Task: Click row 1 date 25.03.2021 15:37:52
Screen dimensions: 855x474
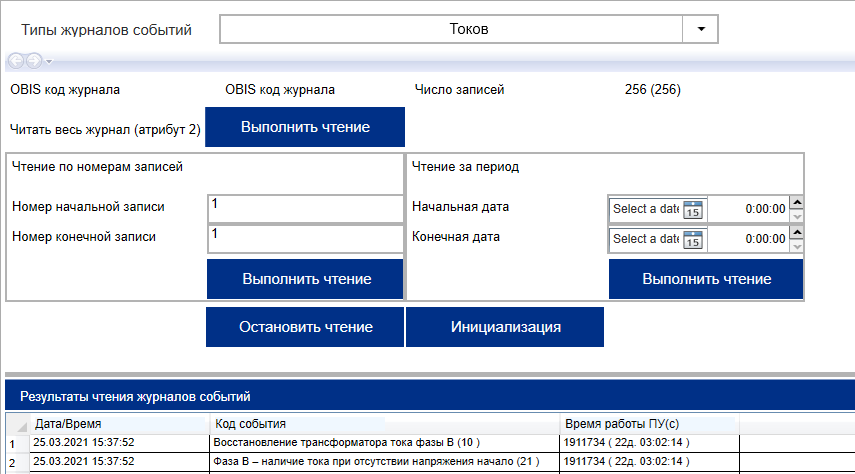Action: (119, 443)
